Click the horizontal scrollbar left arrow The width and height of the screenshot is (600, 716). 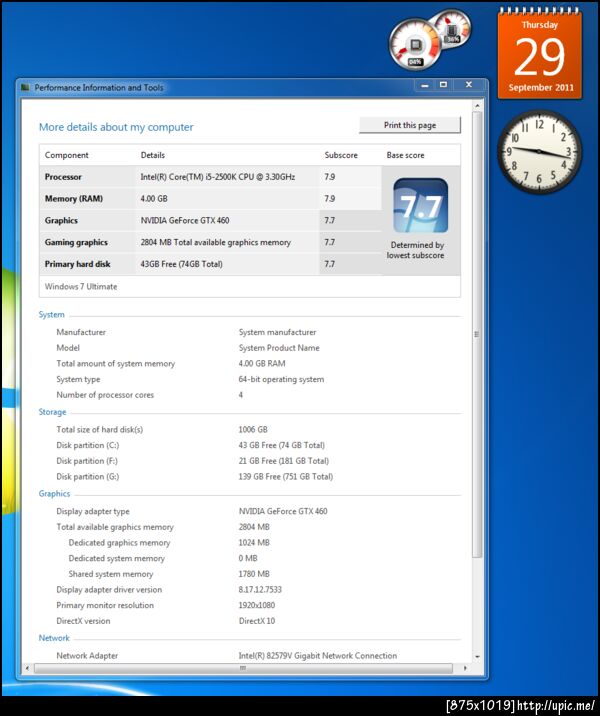(27, 668)
